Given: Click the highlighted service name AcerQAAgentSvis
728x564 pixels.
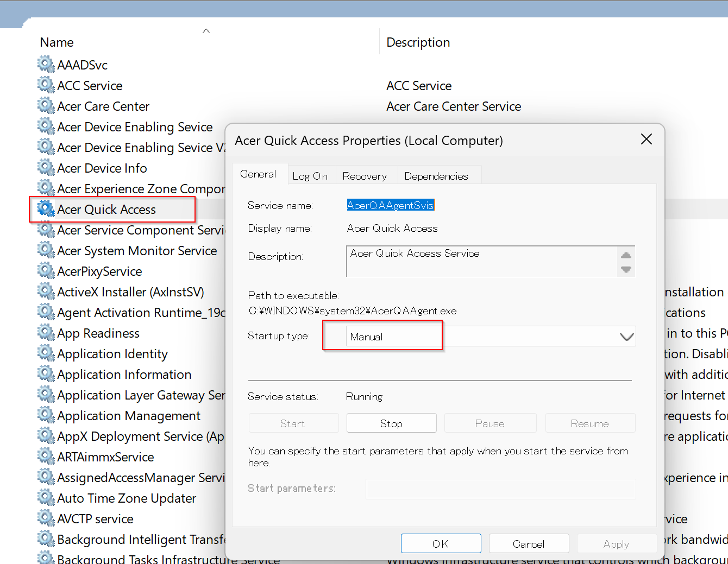Looking at the screenshot, I should tap(391, 205).
